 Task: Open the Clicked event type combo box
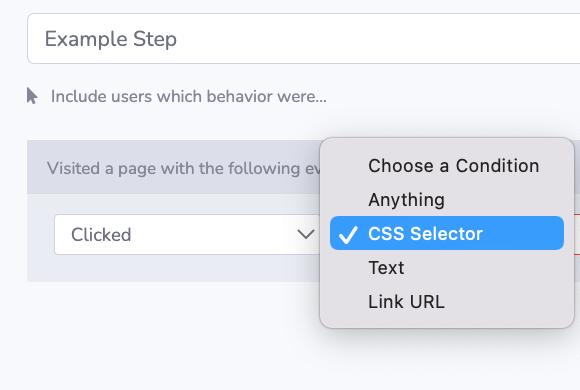pos(187,234)
